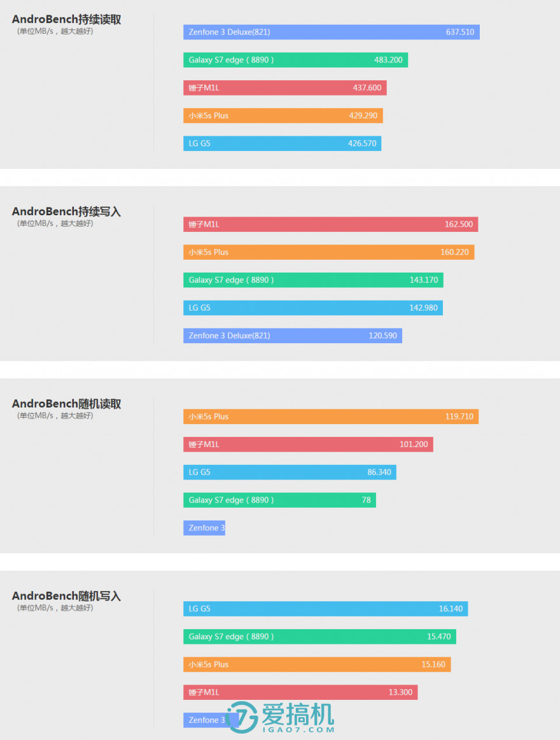The width and height of the screenshot is (560, 740).
Task: Click the iGao7 watermark logo icon
Action: 243,717
